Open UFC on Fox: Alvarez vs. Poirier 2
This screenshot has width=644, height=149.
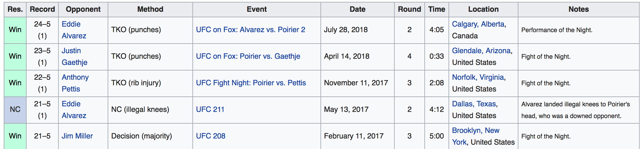pyautogui.click(x=251, y=30)
